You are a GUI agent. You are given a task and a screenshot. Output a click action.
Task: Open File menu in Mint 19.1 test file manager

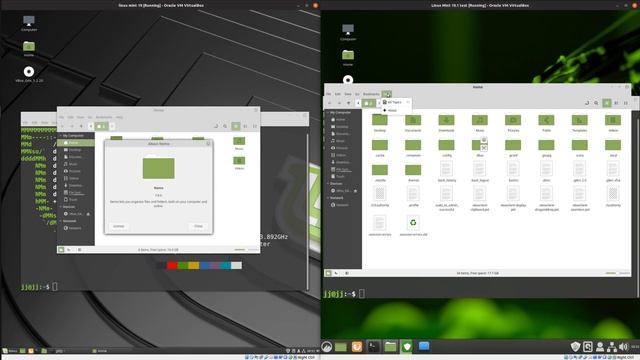click(329, 94)
